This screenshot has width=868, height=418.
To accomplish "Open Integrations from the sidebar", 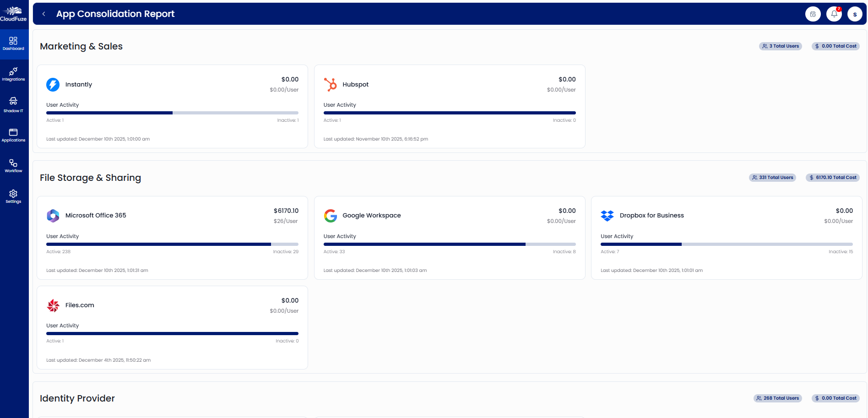I will [x=13, y=74].
